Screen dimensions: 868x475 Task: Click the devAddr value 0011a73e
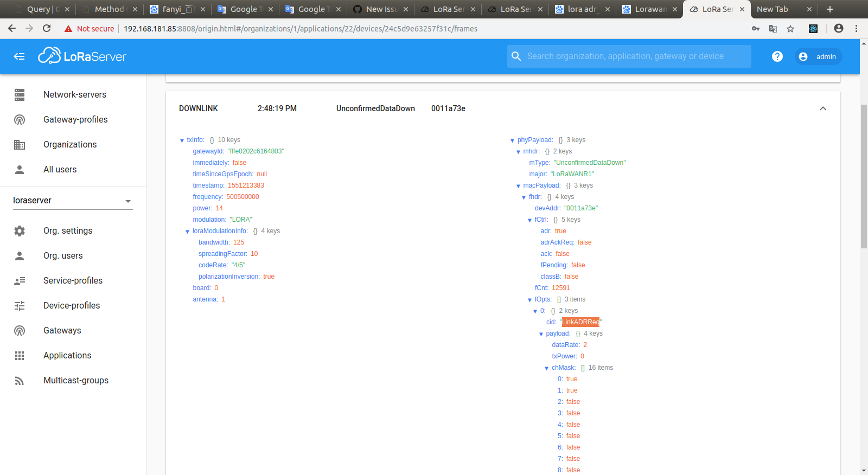pos(581,208)
